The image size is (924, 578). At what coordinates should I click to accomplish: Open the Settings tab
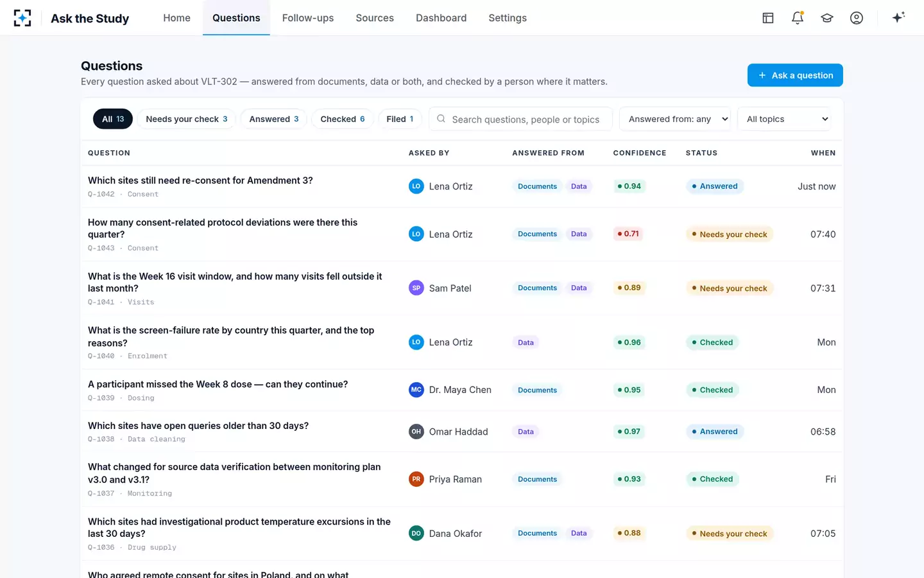click(508, 18)
